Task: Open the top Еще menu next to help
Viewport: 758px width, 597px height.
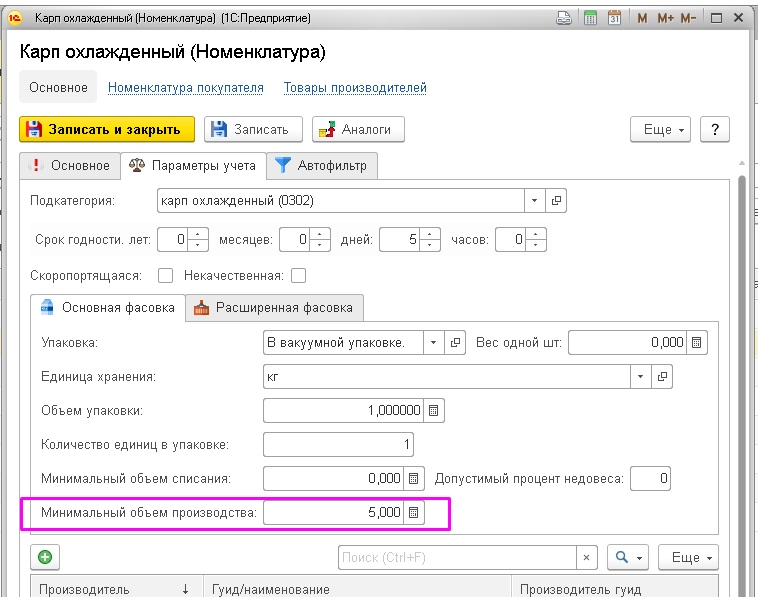Action: [660, 129]
